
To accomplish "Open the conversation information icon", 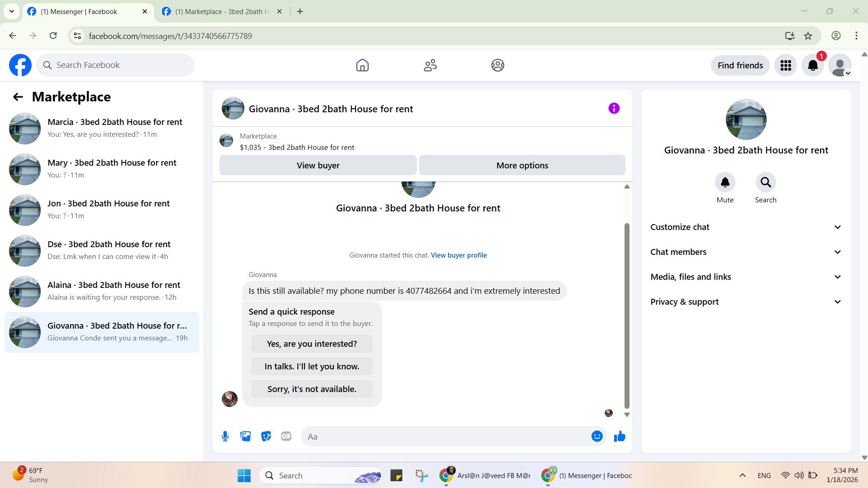I will 614,108.
